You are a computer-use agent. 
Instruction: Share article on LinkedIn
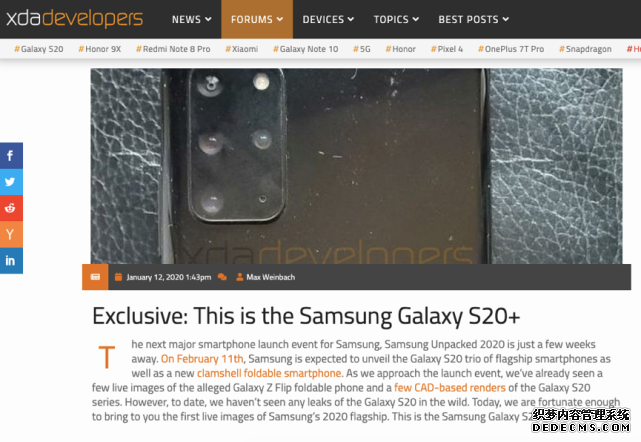click(11, 260)
